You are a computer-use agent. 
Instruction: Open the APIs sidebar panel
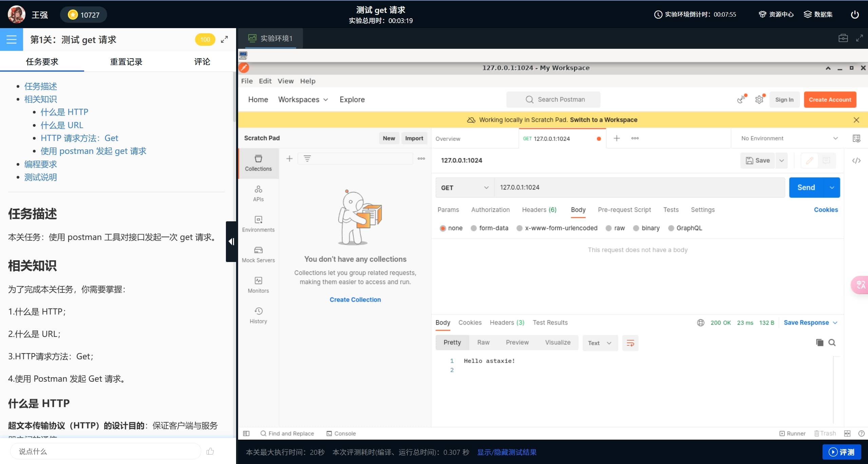coord(258,194)
